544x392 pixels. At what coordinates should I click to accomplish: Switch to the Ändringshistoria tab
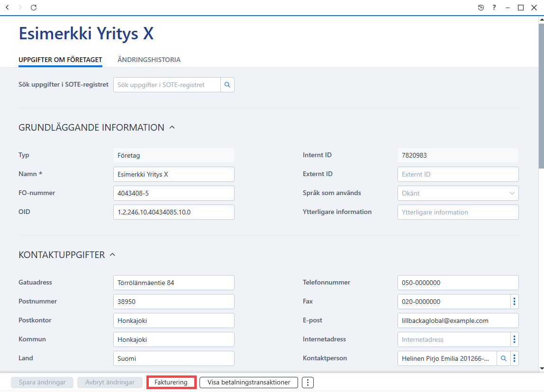(x=149, y=60)
